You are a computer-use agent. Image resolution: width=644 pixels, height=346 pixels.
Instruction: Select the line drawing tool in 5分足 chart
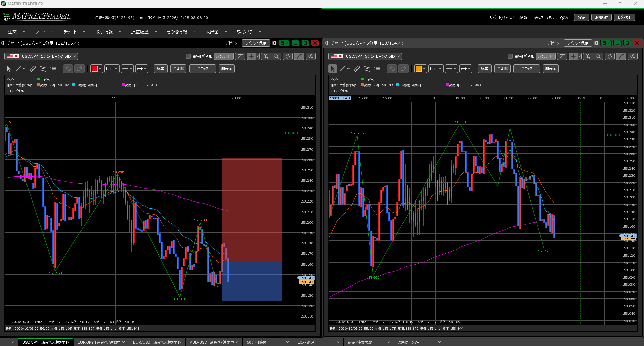(x=343, y=69)
